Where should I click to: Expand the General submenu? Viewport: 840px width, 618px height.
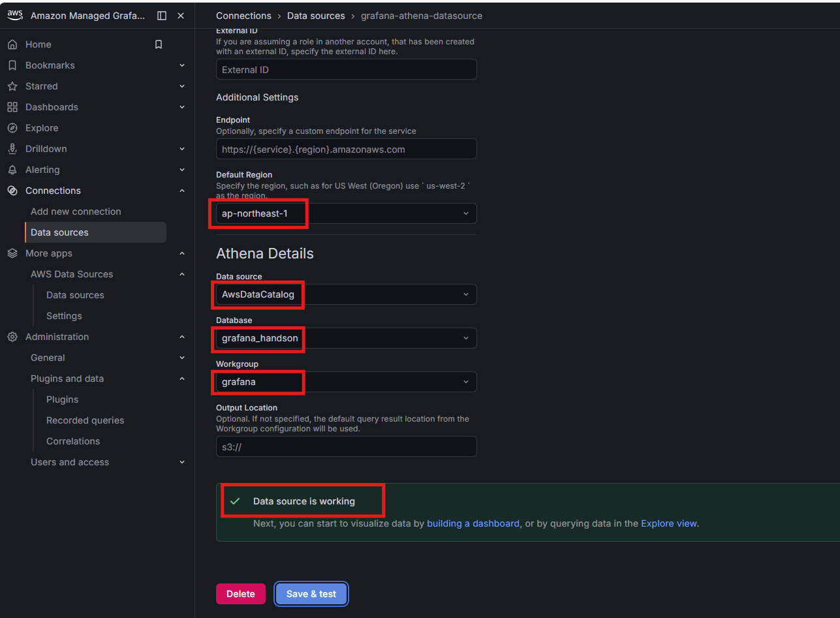point(182,358)
